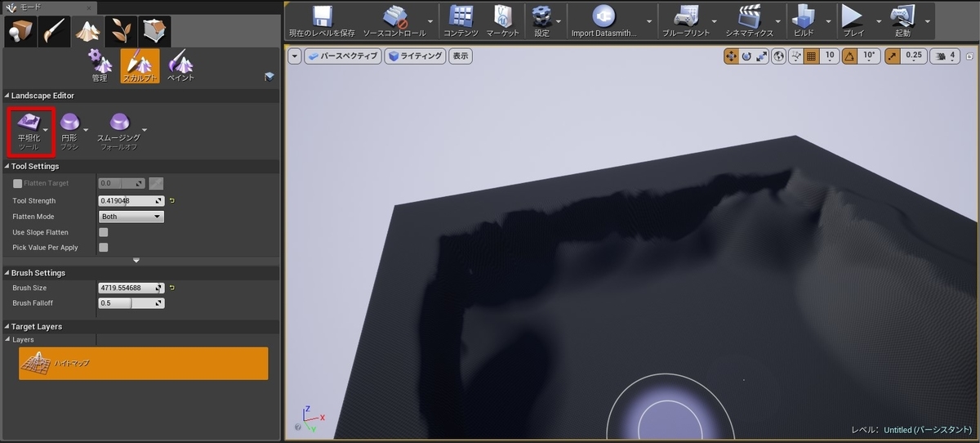This screenshot has width=980, height=443.
Task: Reset Tool Strength with the yellow arrow
Action: [x=172, y=200]
